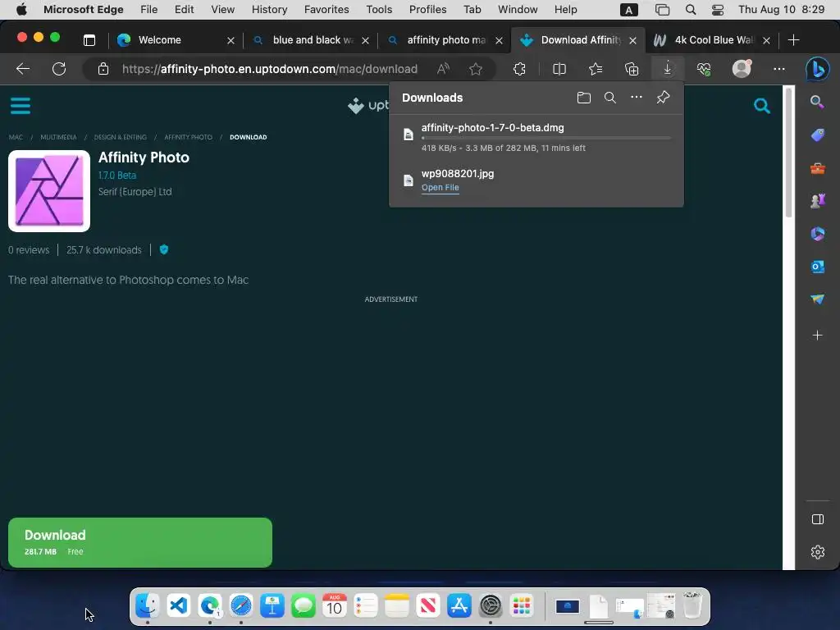Toggle sidebar visibility icon

pos(818,519)
